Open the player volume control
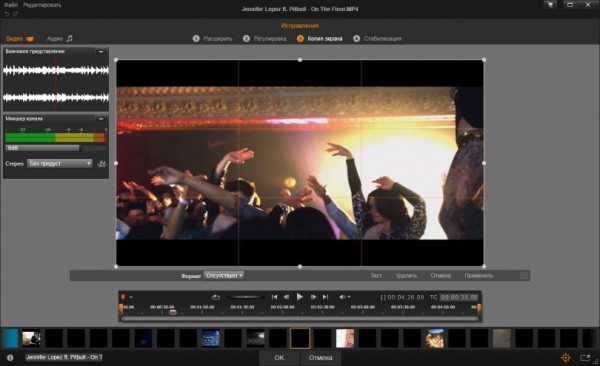Viewport: 600px width, 366px height. (344, 297)
